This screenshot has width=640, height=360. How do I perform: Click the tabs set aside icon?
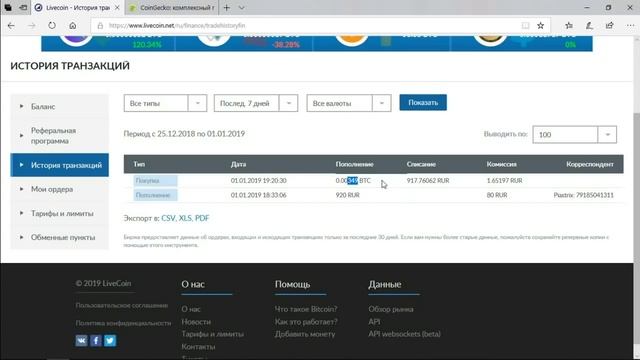point(8,7)
